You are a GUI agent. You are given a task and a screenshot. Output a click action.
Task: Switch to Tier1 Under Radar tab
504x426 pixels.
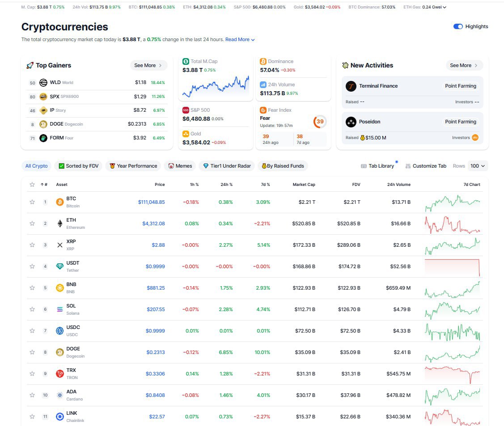(x=227, y=166)
